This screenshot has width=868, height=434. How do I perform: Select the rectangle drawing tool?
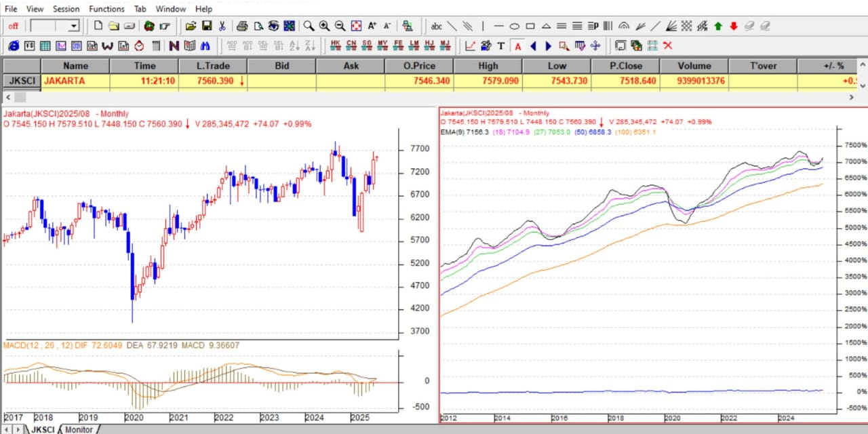(530, 26)
